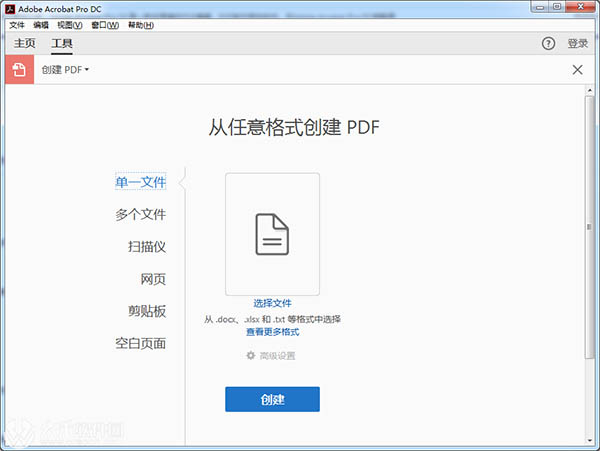
Task: Click the 选择文件 link
Action: coord(272,303)
